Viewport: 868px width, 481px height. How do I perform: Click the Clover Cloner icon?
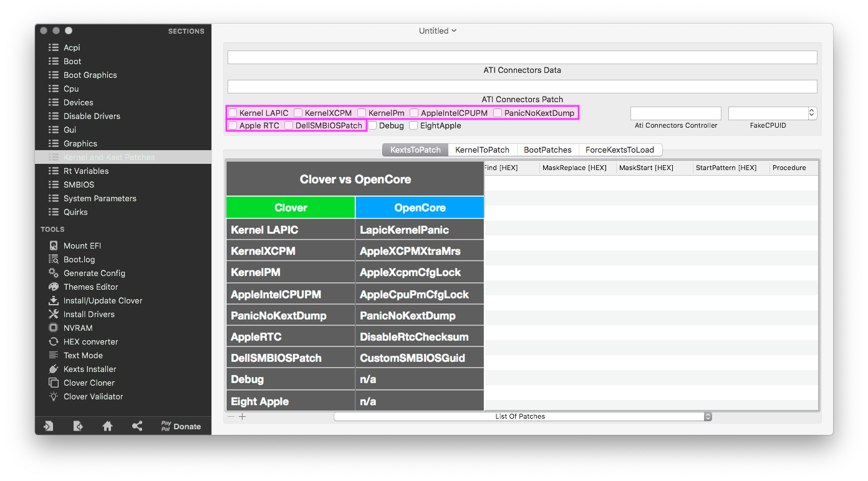[x=54, y=383]
